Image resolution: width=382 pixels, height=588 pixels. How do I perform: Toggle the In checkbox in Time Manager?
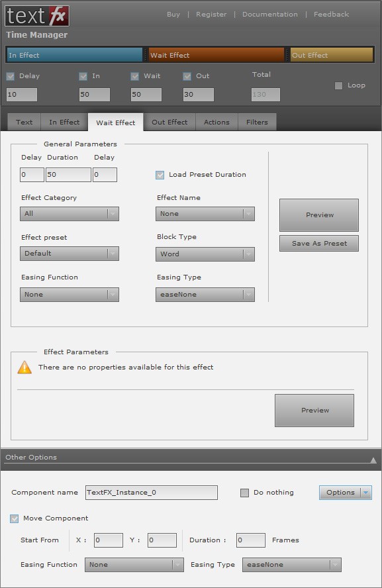pyautogui.click(x=83, y=76)
